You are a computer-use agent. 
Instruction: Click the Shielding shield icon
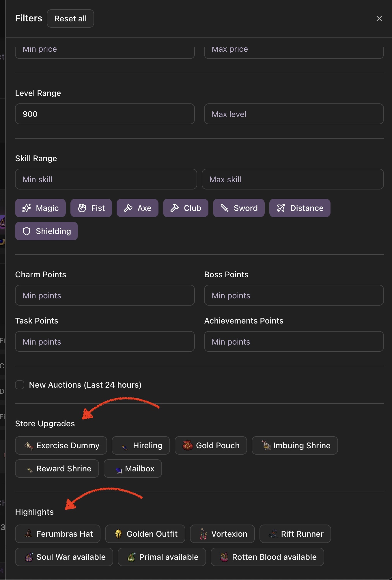click(27, 231)
